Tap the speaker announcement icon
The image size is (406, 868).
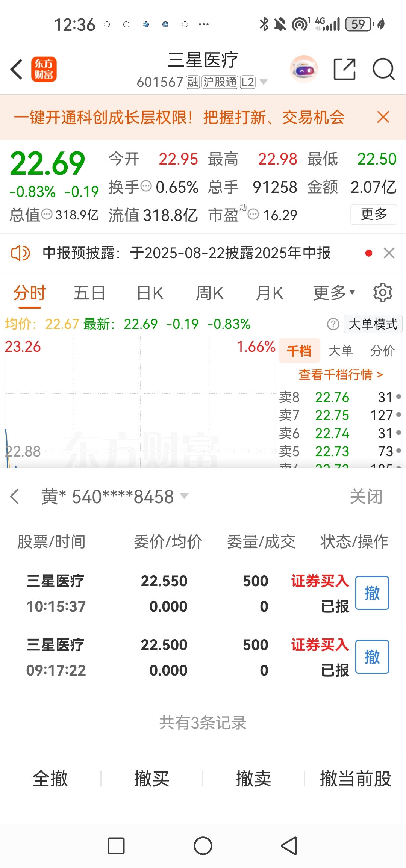coord(20,253)
